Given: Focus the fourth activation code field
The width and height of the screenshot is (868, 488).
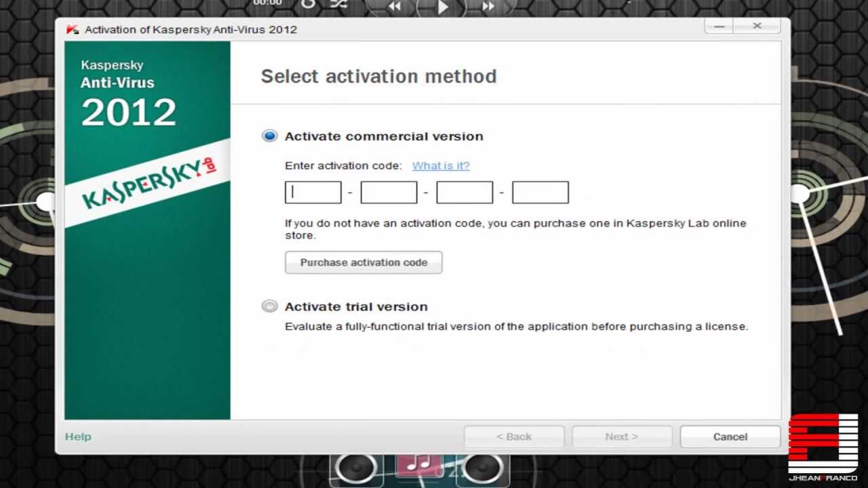Looking at the screenshot, I should click(540, 192).
